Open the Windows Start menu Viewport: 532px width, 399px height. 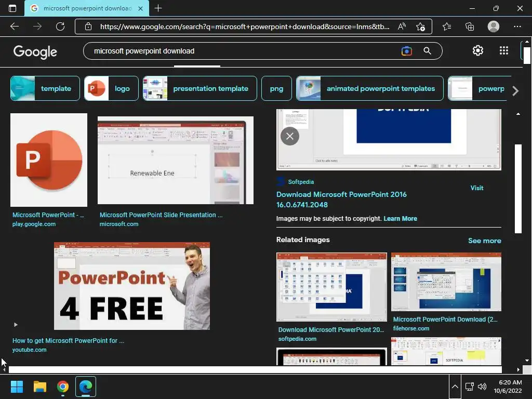[17, 387]
